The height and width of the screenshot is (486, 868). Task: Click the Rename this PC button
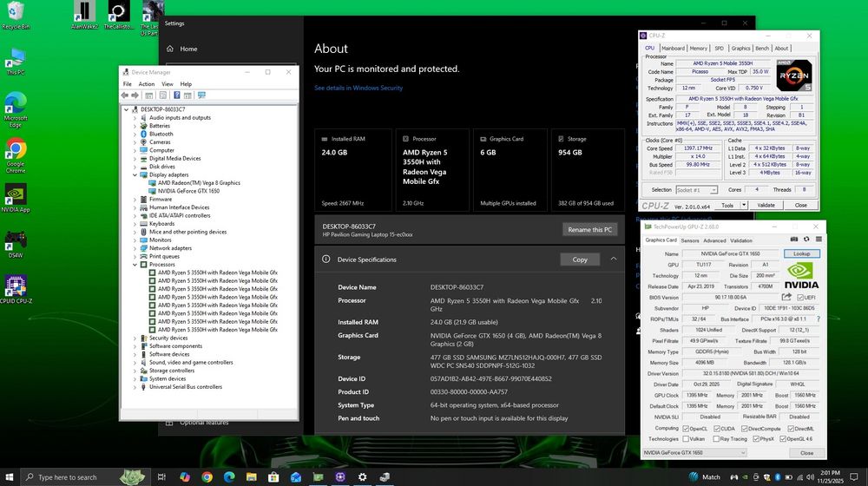point(589,230)
